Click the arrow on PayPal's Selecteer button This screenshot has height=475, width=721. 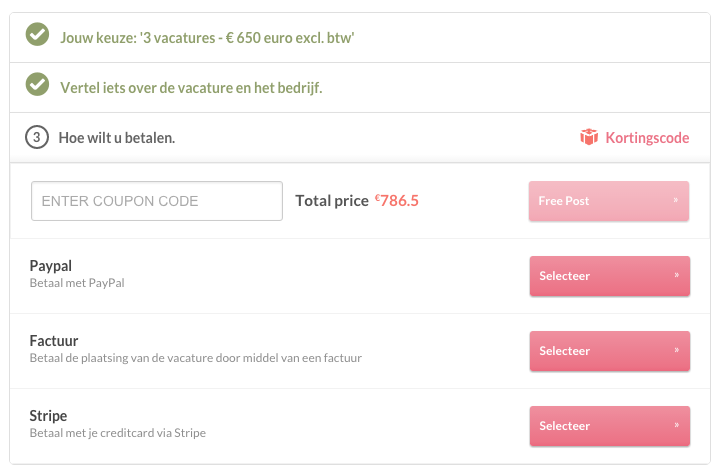(x=676, y=275)
